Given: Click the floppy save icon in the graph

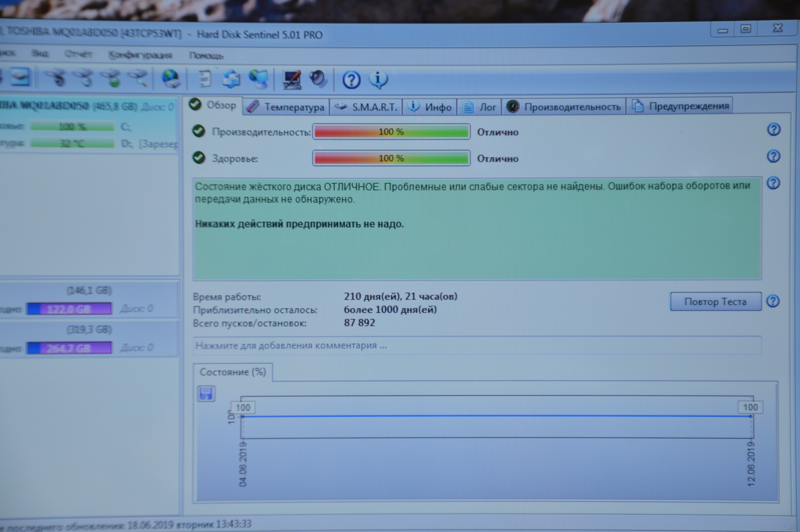Looking at the screenshot, I should (206, 393).
